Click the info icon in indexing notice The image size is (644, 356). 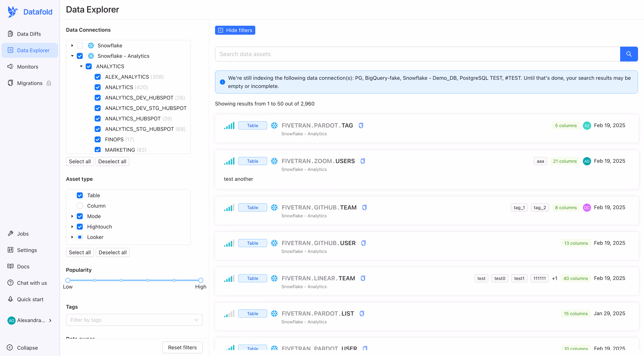pos(222,82)
